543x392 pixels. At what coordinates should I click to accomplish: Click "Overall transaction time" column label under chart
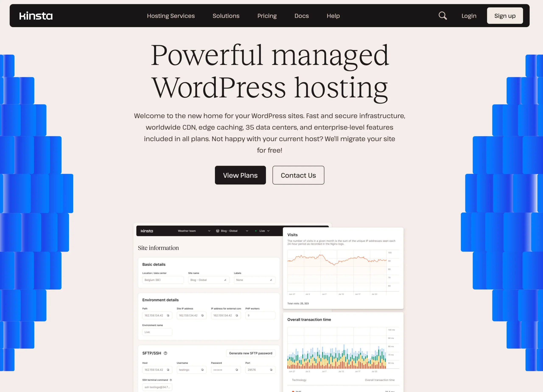click(380, 380)
